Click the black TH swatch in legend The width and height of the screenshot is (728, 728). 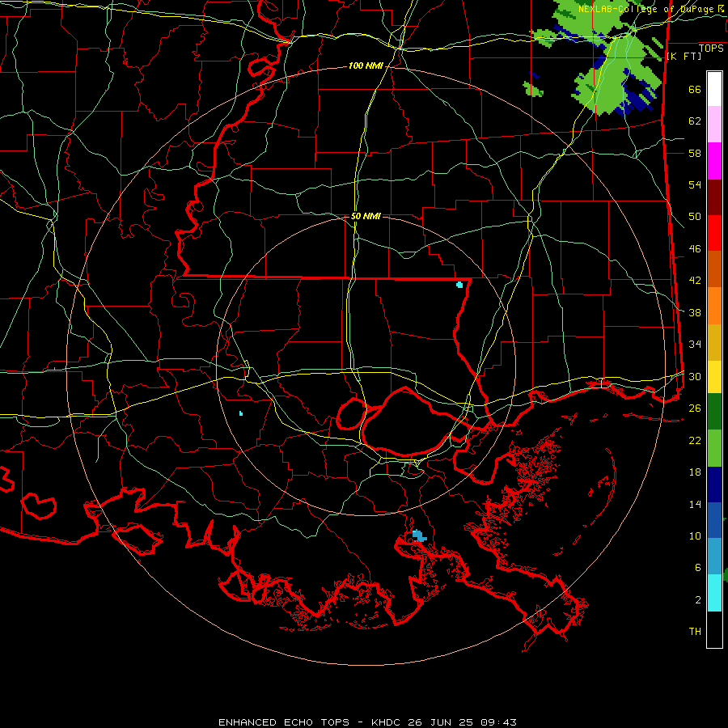pyautogui.click(x=714, y=629)
